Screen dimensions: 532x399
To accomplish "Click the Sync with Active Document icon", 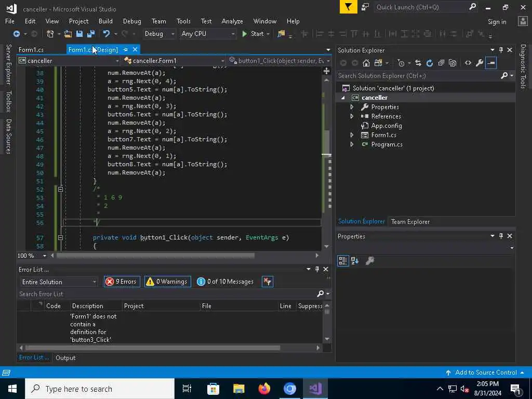I will click(418, 63).
